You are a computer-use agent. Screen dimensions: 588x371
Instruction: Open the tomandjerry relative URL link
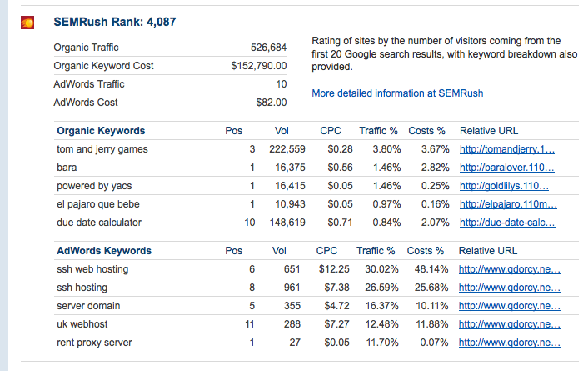pyautogui.click(x=507, y=149)
